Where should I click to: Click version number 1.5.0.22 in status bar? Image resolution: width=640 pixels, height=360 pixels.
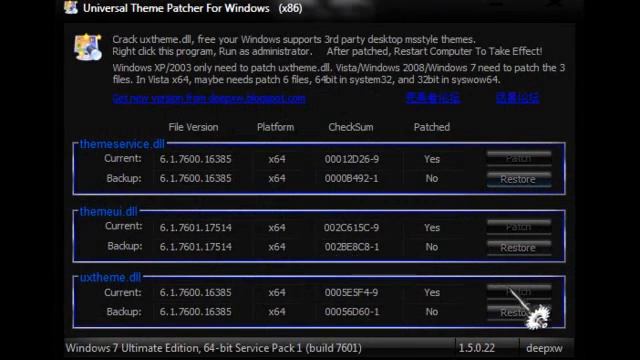pyautogui.click(x=476, y=348)
